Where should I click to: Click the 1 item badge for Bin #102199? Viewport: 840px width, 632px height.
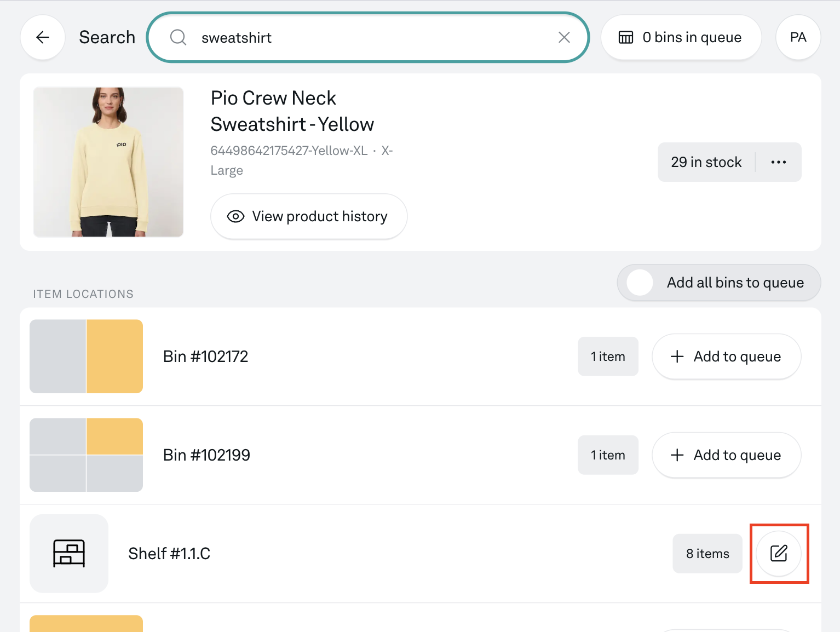pyautogui.click(x=608, y=455)
